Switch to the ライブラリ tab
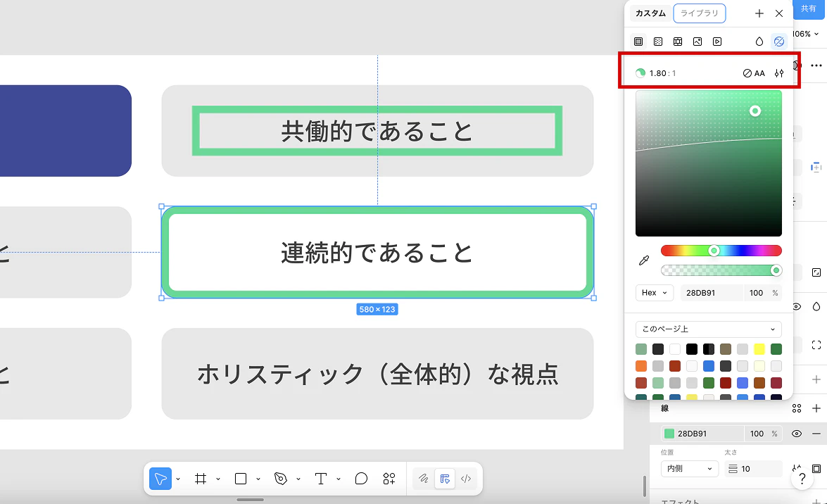Viewport: 827px width, 504px height. coord(700,13)
